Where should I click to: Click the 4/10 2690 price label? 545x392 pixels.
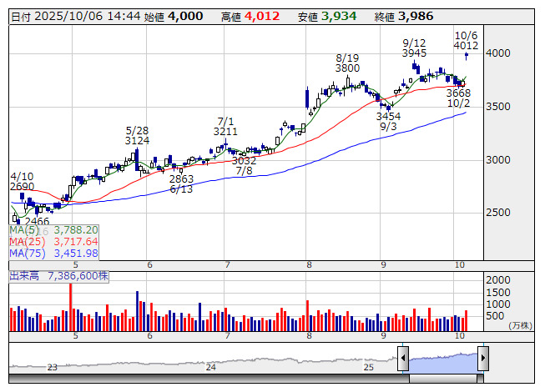[22, 182]
